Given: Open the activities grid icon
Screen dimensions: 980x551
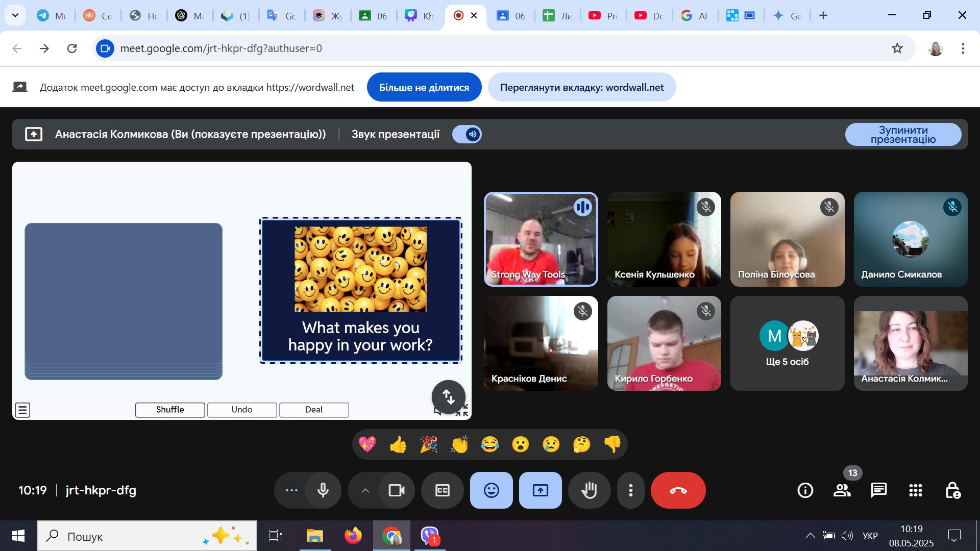Looking at the screenshot, I should click(x=915, y=490).
